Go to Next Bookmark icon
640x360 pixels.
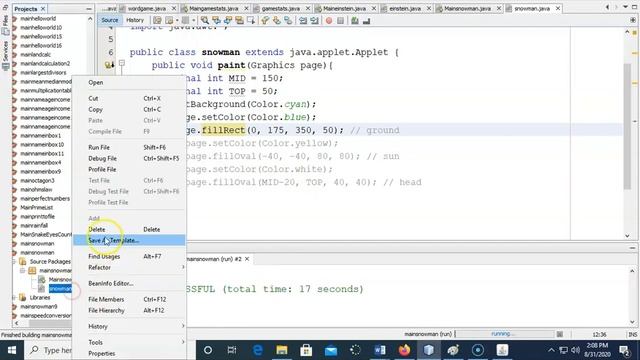click(x=277, y=20)
